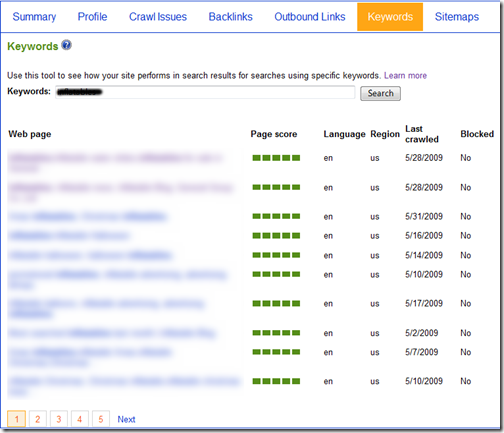Open the Outbound Links tab
This screenshot has width=504, height=433.
[x=310, y=17]
